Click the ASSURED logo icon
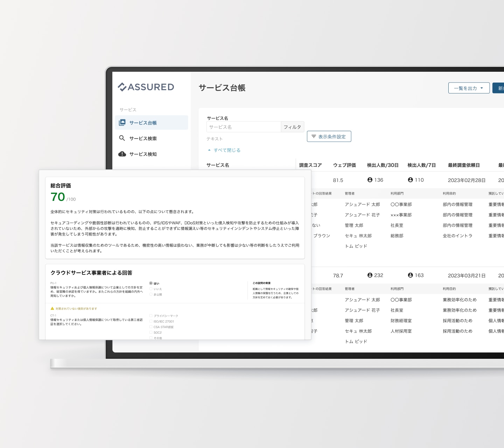Screen dimensions: 504x448 pos(122,87)
